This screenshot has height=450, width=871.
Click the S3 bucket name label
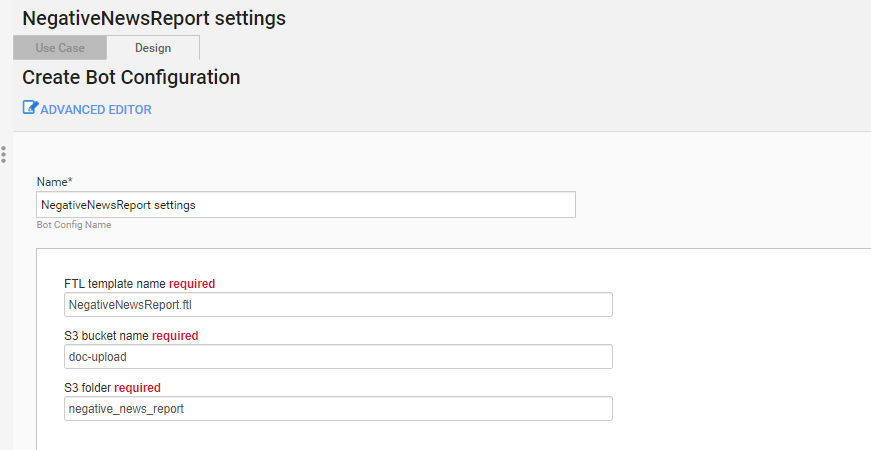tap(106, 336)
